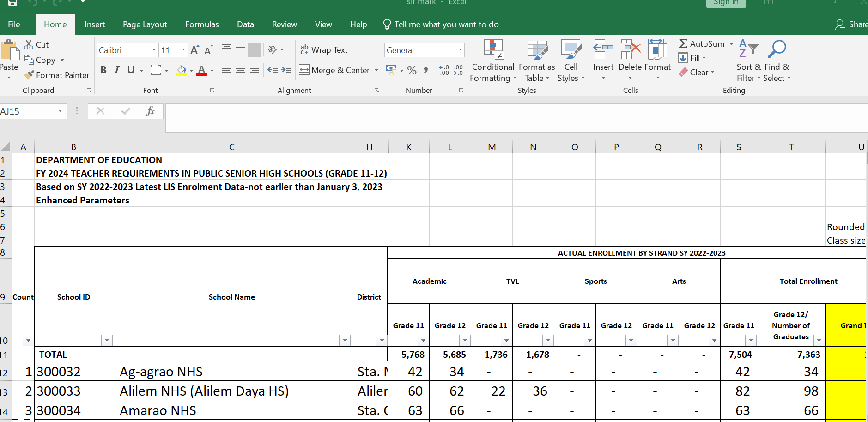The height and width of the screenshot is (422, 868).
Task: Open District column filter arrow
Action: [x=382, y=341]
